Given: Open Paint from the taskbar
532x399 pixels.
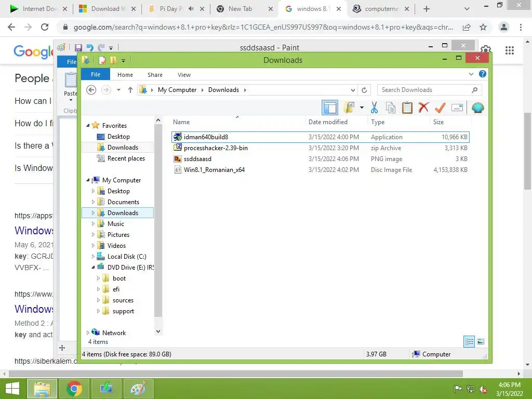Looking at the screenshot, I should (138, 389).
